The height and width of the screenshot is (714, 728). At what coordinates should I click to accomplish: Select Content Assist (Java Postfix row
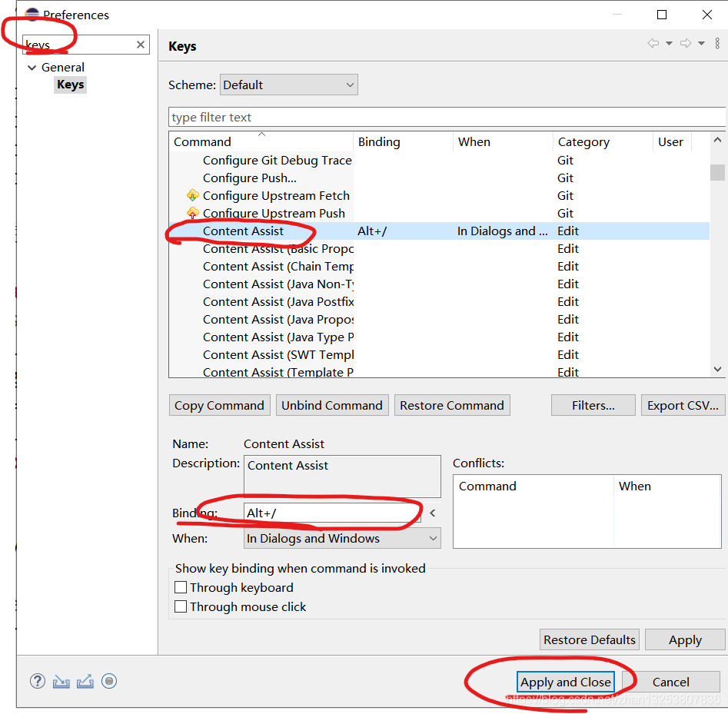(439, 302)
